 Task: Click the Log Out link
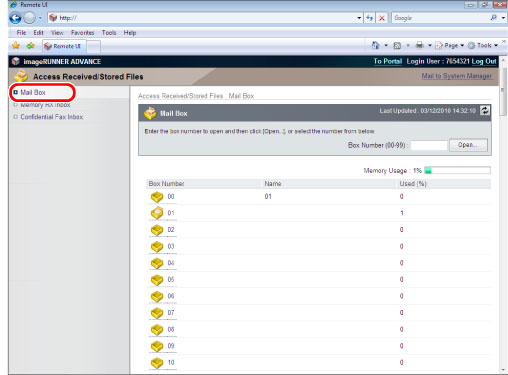tap(484, 61)
